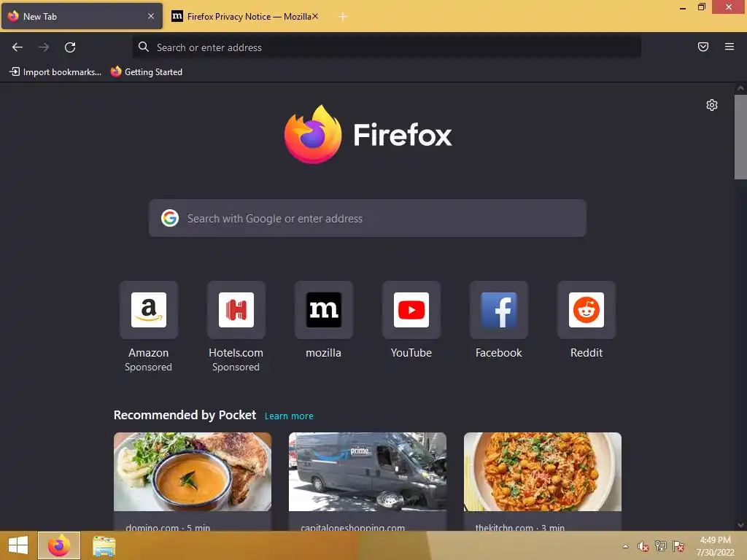Reload the current page
Image resolution: width=747 pixels, height=560 pixels.
coord(70,47)
